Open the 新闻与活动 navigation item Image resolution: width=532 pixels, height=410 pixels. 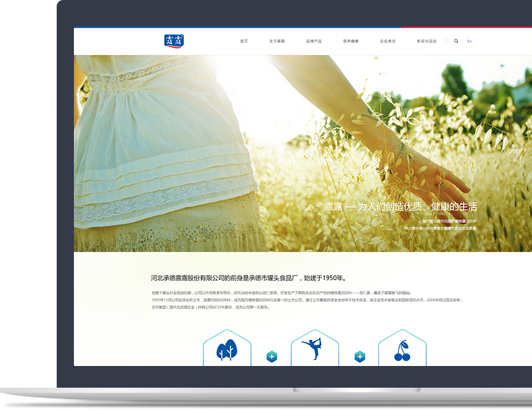[426, 41]
